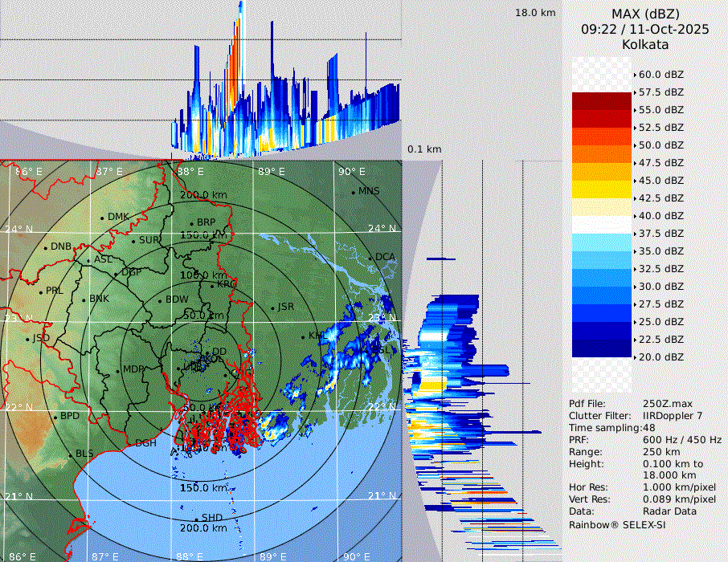Click the MNS station marker on map
Screen dimensions: 728x562
click(x=353, y=192)
